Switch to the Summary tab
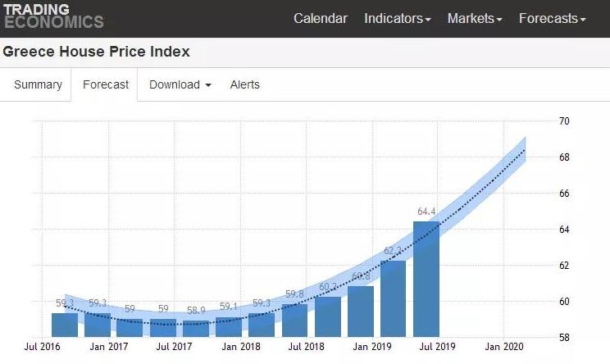 (38, 84)
